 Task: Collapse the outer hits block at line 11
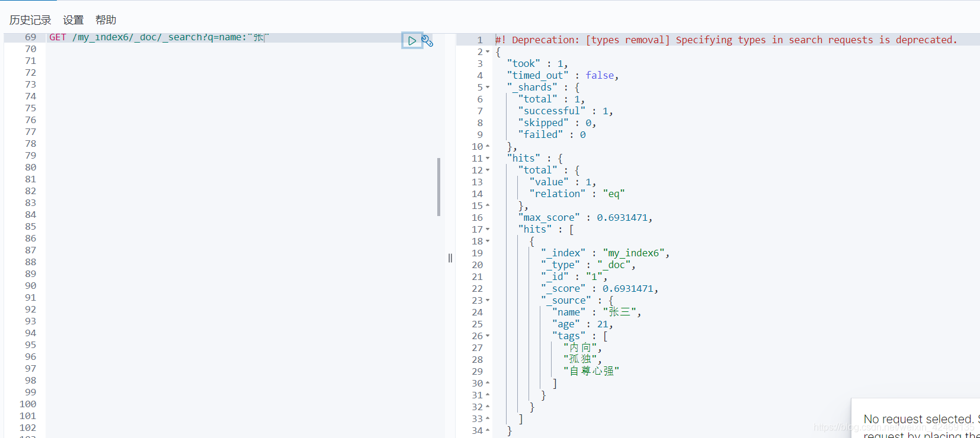click(488, 158)
